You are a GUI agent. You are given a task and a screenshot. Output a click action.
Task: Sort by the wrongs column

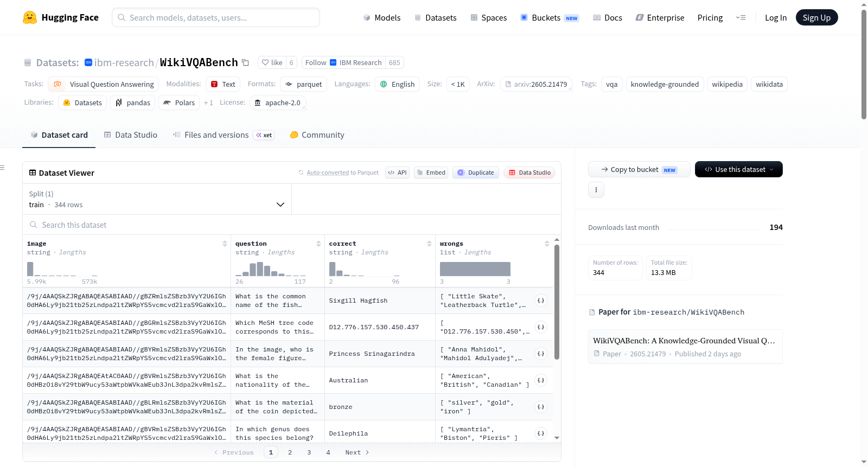coord(547,244)
